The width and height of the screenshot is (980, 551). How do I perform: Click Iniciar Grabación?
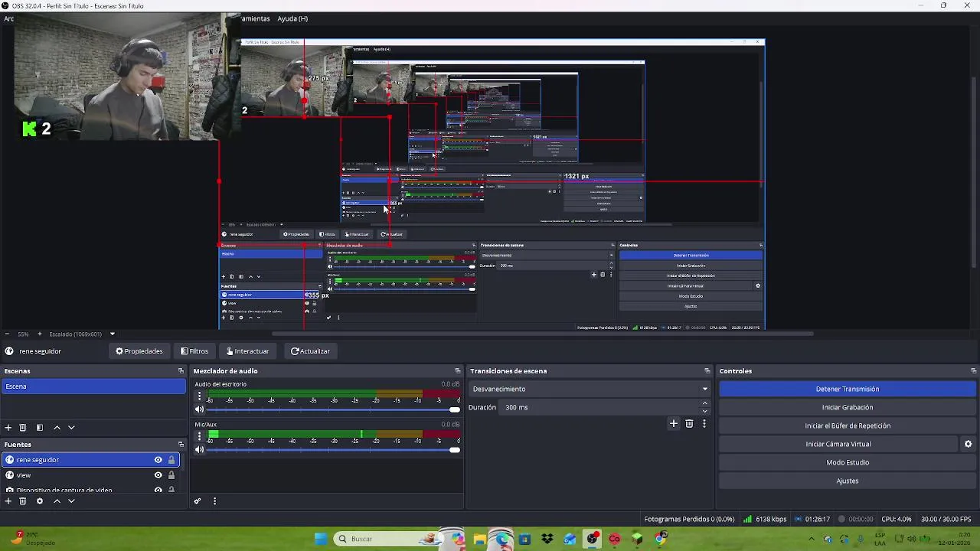[847, 407]
